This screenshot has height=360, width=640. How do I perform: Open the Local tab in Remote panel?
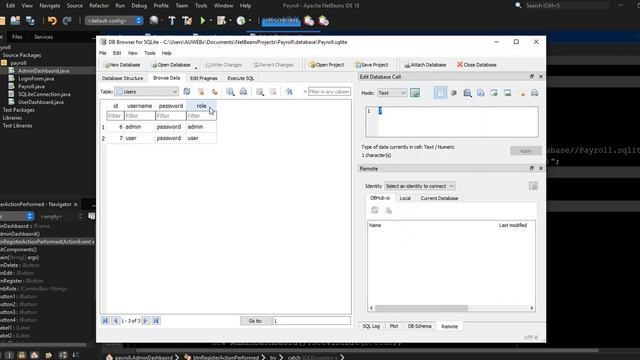tap(405, 198)
